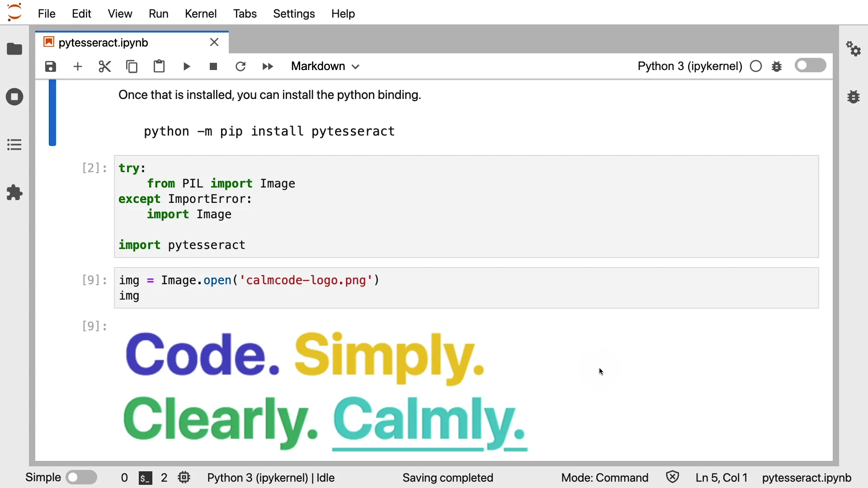Switch kernel via Python 3 (ipykernel) button
Screen dimensions: 868x488
tap(690, 66)
